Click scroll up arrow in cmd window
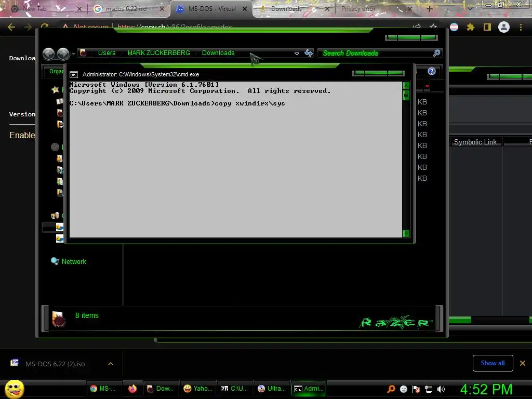Viewport: 532px width, 399px height. point(406,85)
